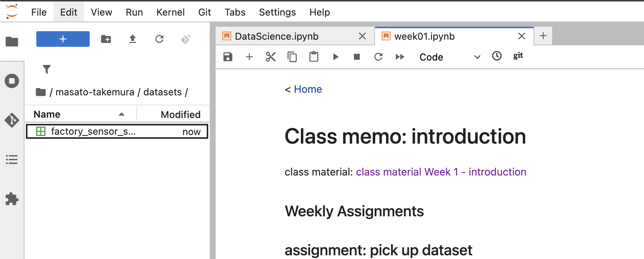Viewport: 644px width, 259px height.
Task: Follow the Home link in the notebook
Action: coord(308,89)
